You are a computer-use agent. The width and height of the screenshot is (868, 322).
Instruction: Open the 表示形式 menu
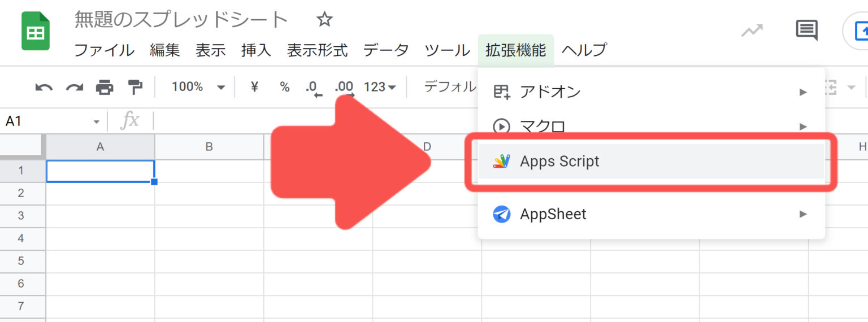pos(317,50)
